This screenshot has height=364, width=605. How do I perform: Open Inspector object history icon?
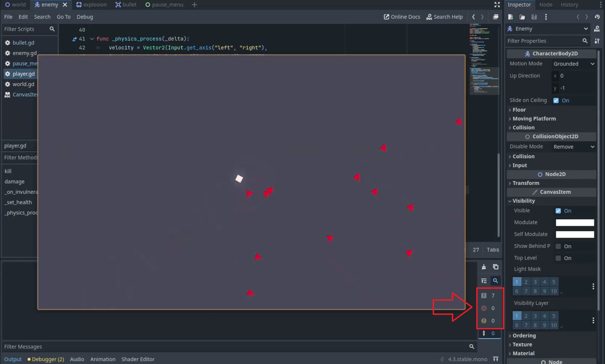coord(597,17)
